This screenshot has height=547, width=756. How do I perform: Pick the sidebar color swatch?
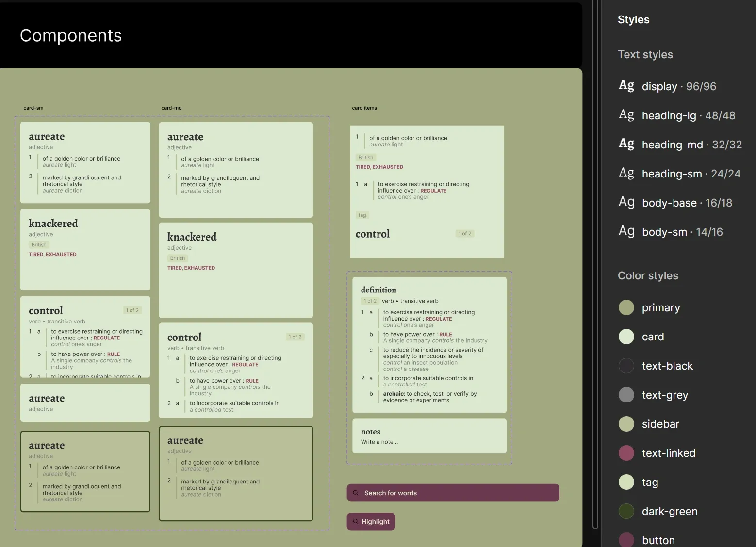pos(626,424)
